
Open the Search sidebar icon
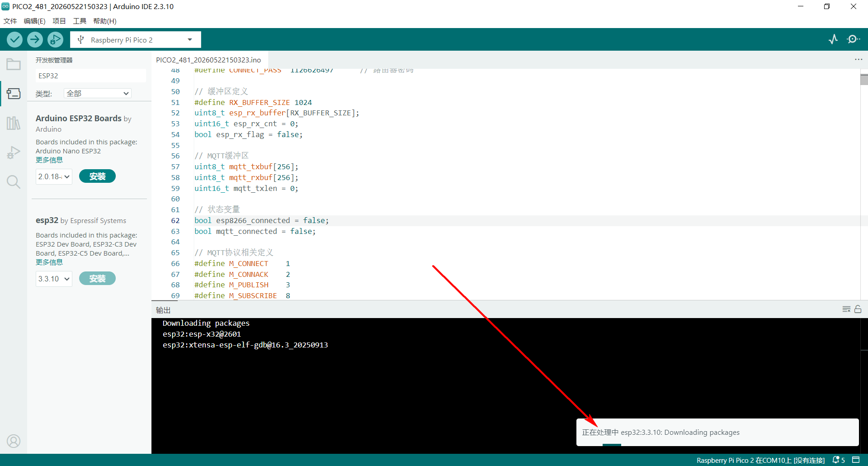(14, 182)
